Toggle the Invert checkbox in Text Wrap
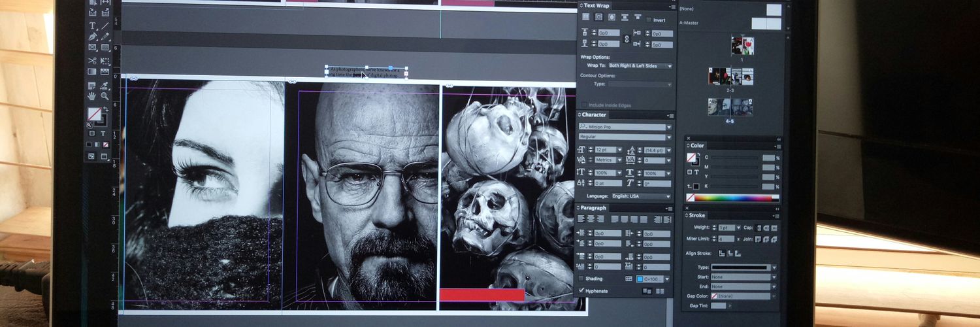Viewport: 980px width, 327px height. [x=649, y=20]
